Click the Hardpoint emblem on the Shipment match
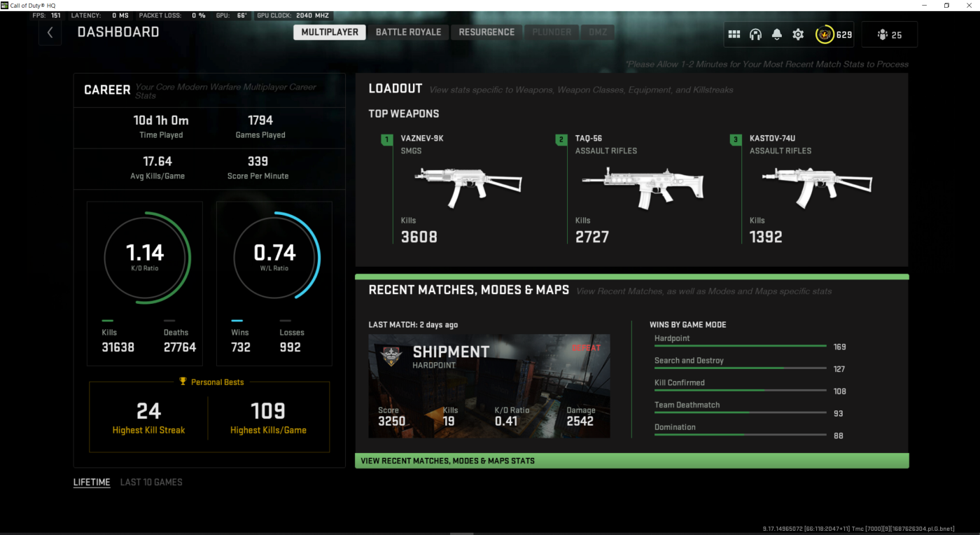980x535 pixels. (x=390, y=355)
